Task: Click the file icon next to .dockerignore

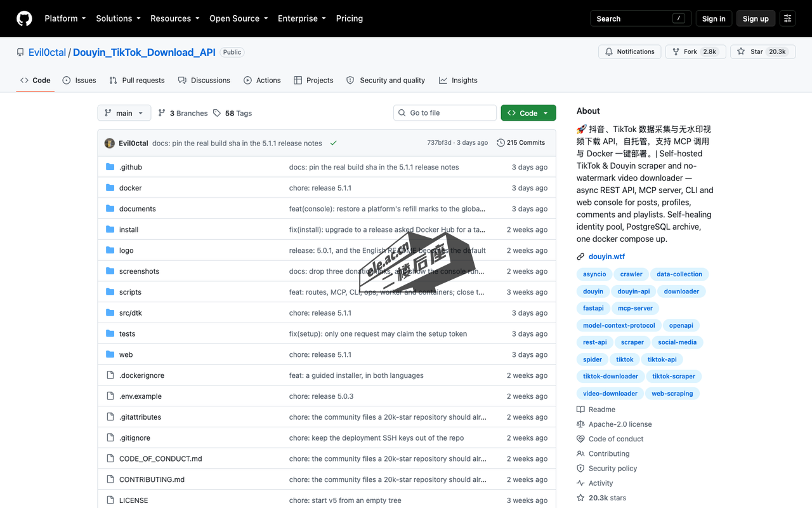Action: 110,375
